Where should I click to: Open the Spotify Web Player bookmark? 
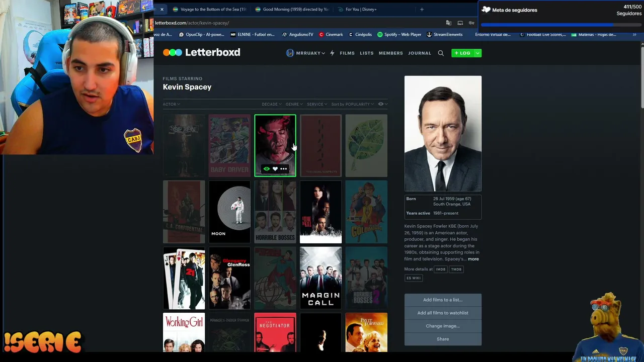[399, 35]
